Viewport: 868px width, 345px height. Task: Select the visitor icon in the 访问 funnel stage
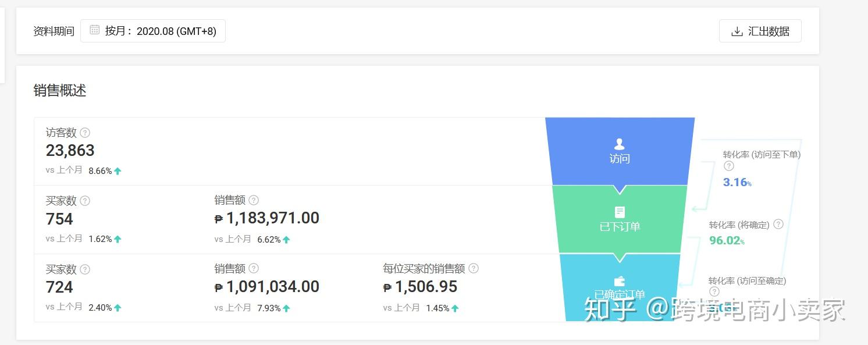pyautogui.click(x=618, y=144)
